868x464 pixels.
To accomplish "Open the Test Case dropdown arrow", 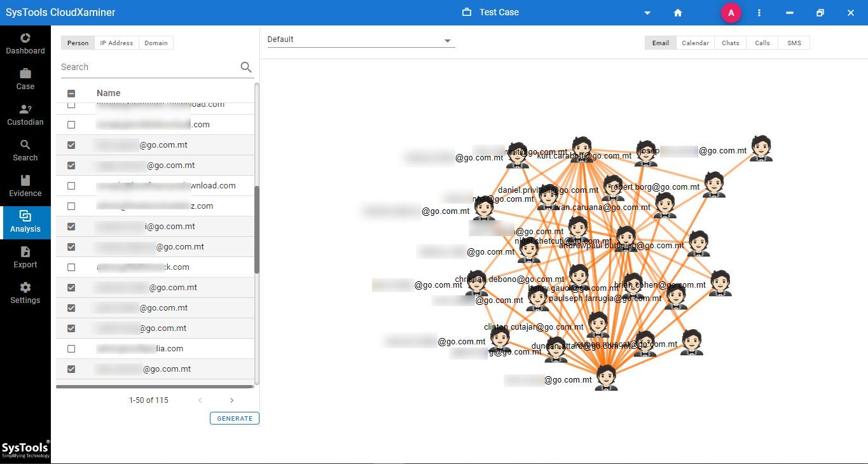I will coord(647,13).
